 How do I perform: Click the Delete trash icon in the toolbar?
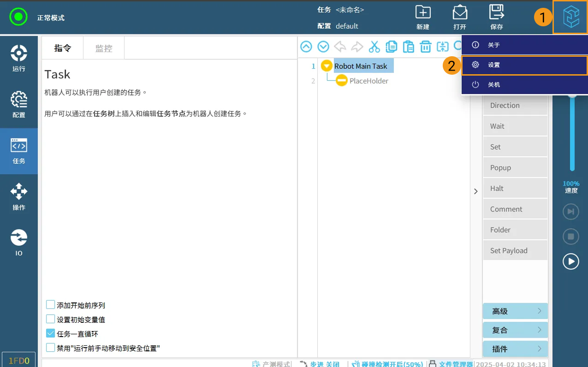tap(426, 46)
